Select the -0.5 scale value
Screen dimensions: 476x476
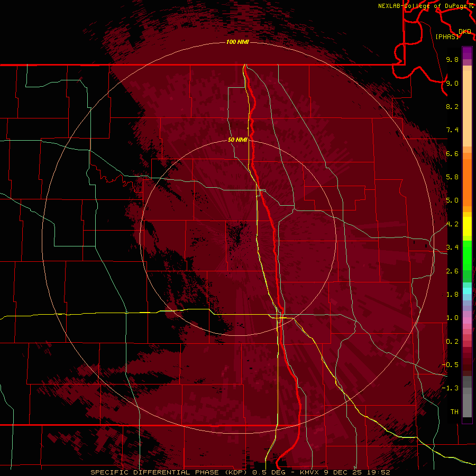pos(450,365)
